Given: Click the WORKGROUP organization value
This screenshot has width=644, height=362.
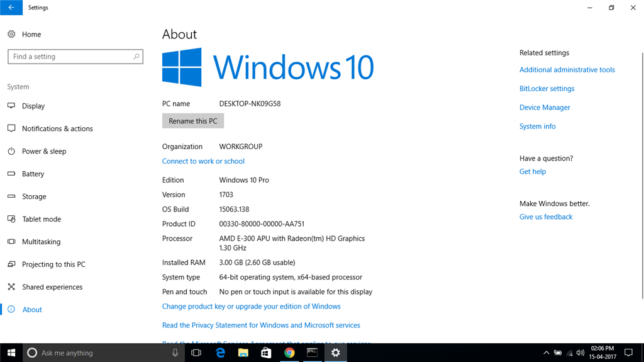Looking at the screenshot, I should coord(241,147).
